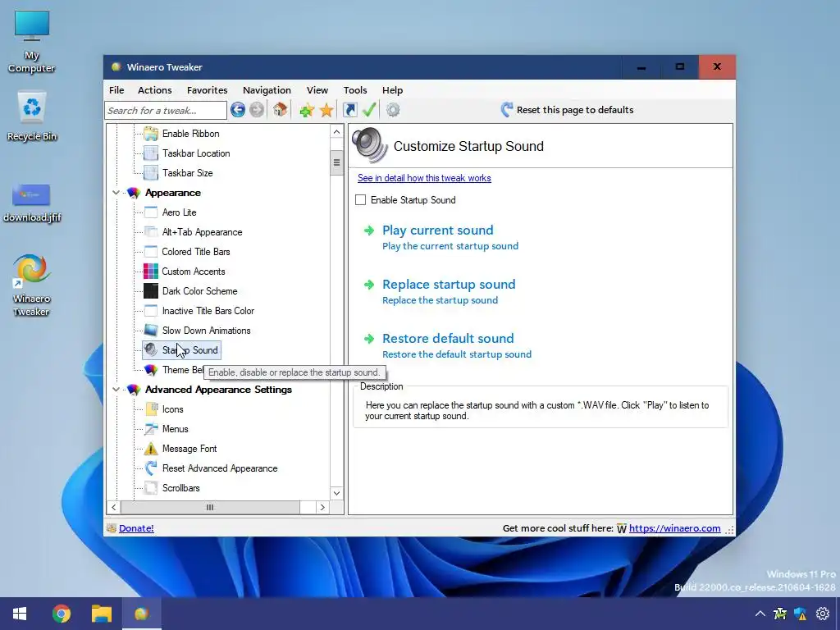
Task: Open the Tools menu
Action: pos(355,90)
